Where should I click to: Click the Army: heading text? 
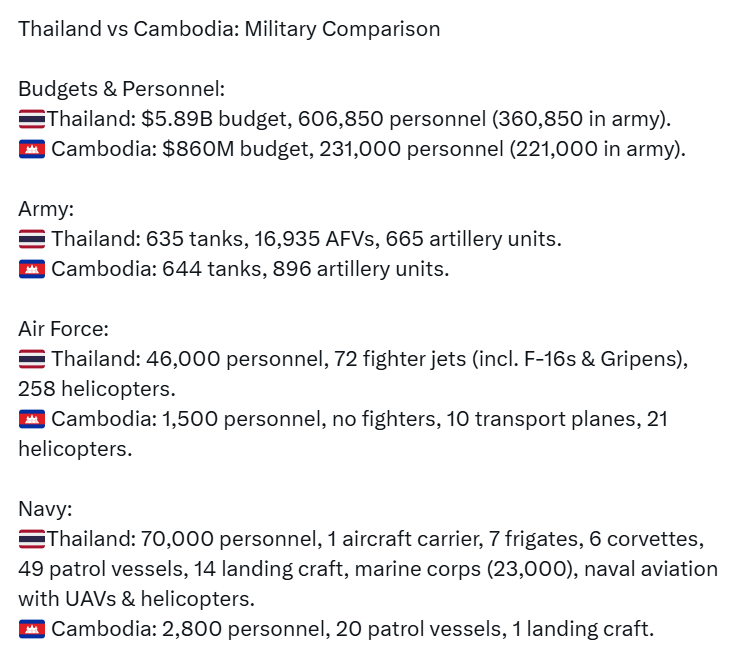click(x=46, y=209)
